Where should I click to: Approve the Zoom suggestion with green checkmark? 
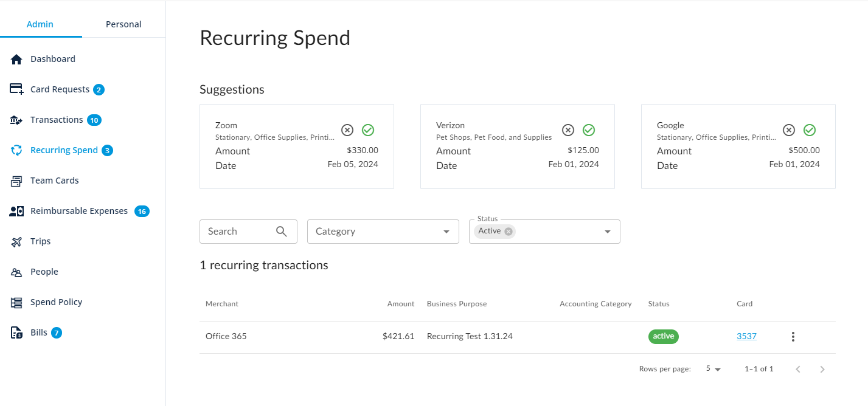point(368,129)
